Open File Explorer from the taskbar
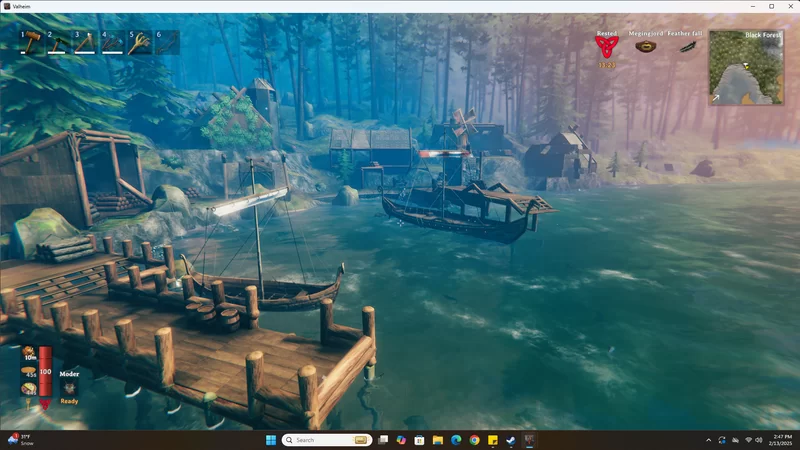This screenshot has width=800, height=450. click(438, 440)
